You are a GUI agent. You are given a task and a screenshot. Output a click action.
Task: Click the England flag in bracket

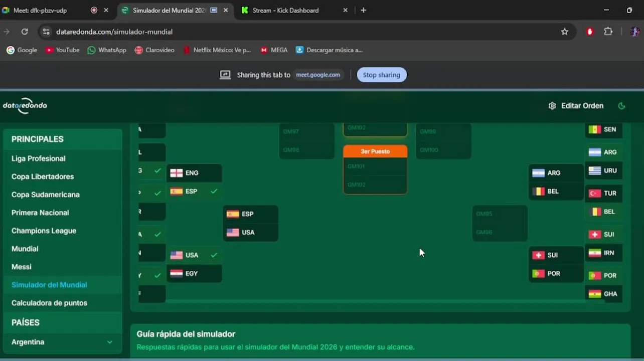coord(176,173)
